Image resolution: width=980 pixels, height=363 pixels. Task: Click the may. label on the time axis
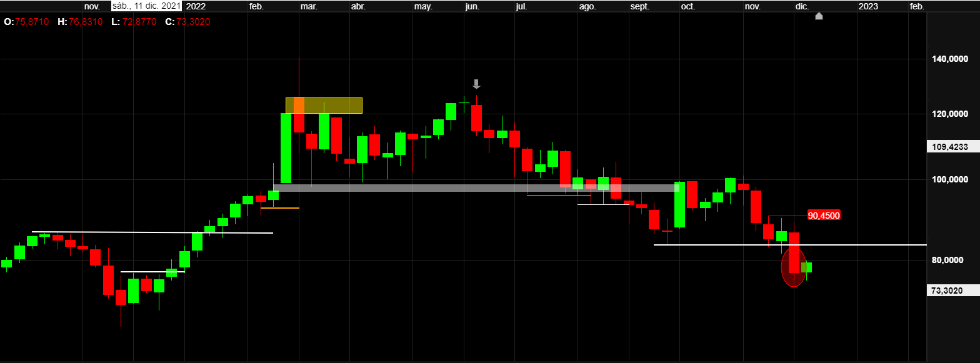423,6
